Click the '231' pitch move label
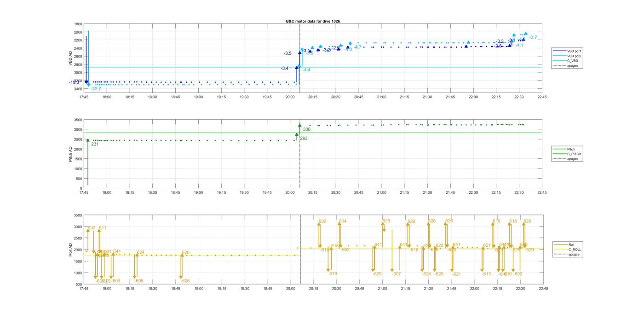 [x=95, y=144]
